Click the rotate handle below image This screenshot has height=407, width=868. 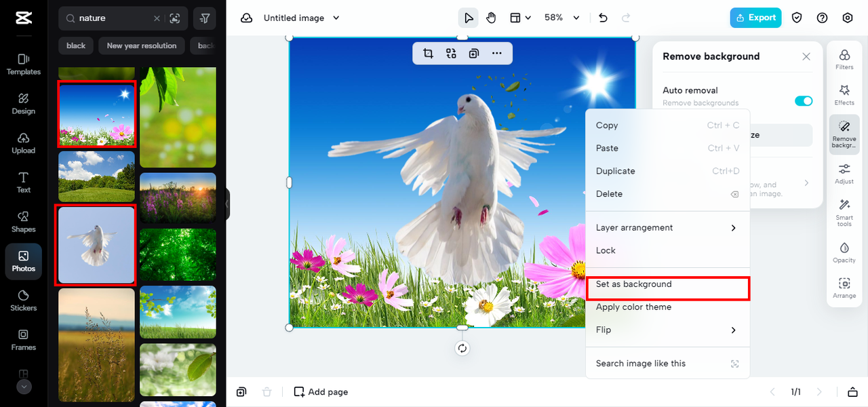tap(462, 348)
